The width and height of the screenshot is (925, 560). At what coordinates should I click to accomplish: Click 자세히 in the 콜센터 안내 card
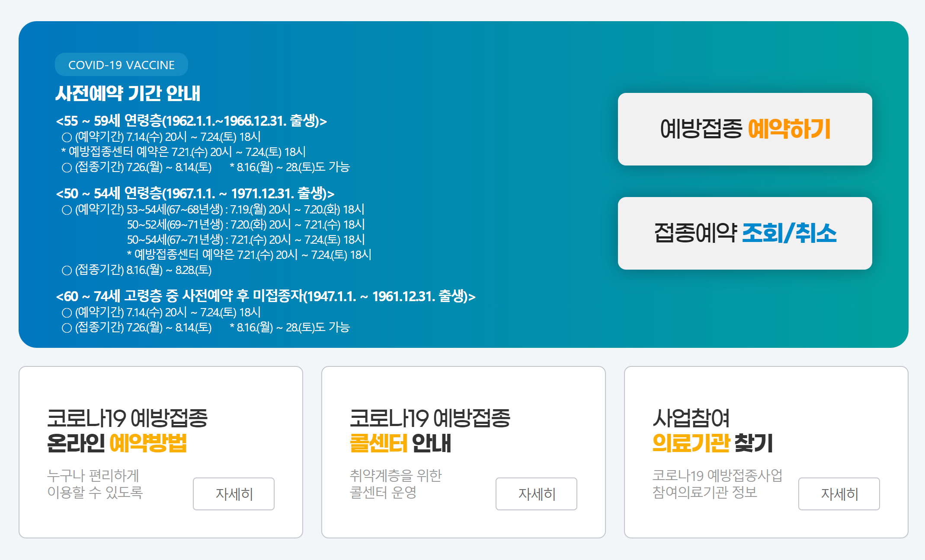coord(536,494)
